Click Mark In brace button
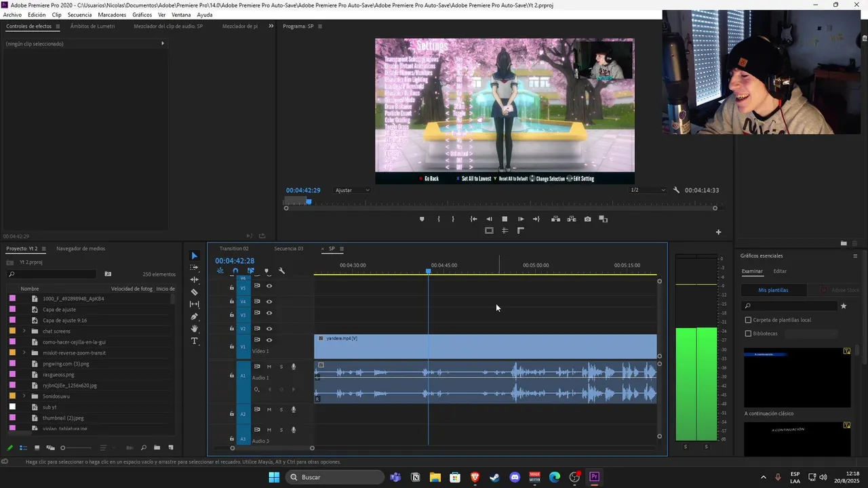The height and width of the screenshot is (488, 868). pos(439,219)
